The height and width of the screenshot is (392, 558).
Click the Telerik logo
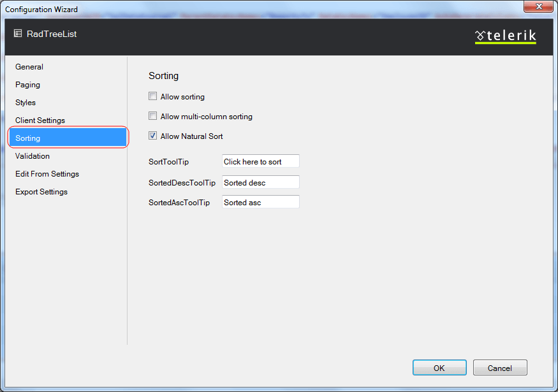click(505, 36)
